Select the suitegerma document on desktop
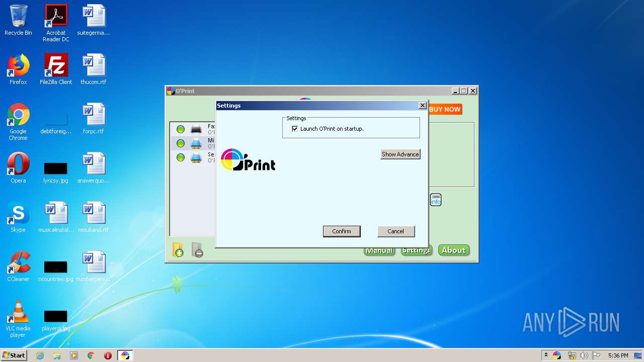The height and width of the screenshot is (362, 644). (x=94, y=20)
